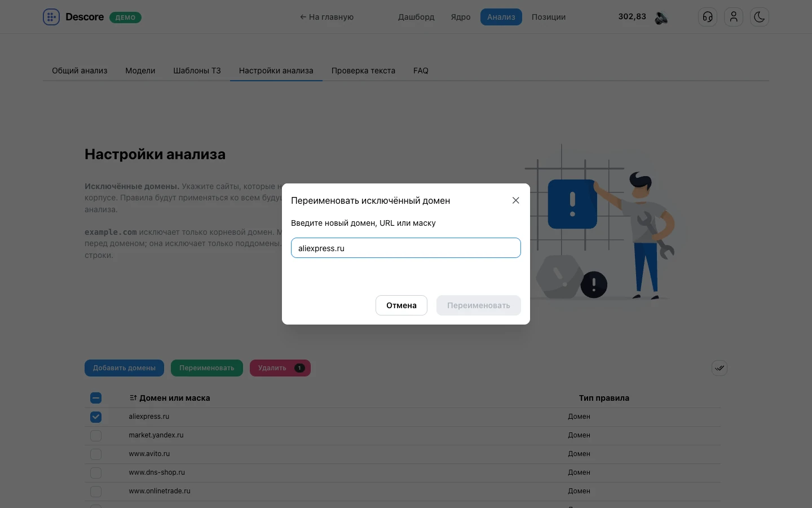The image size is (812, 508).
Task: Click the Тип правила column header
Action: [604, 398]
